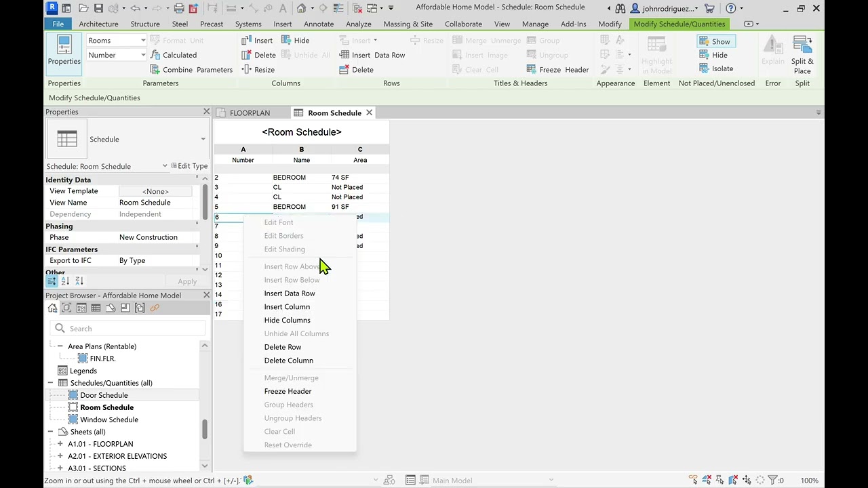Open the johnrodriguez account dropdown
This screenshot has width=868, height=488.
[665, 8]
